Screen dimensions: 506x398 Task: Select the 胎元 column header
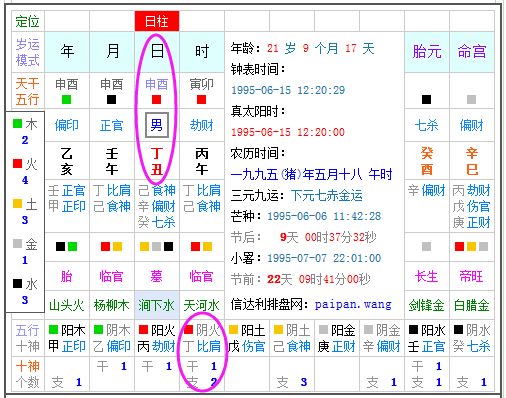(427, 52)
